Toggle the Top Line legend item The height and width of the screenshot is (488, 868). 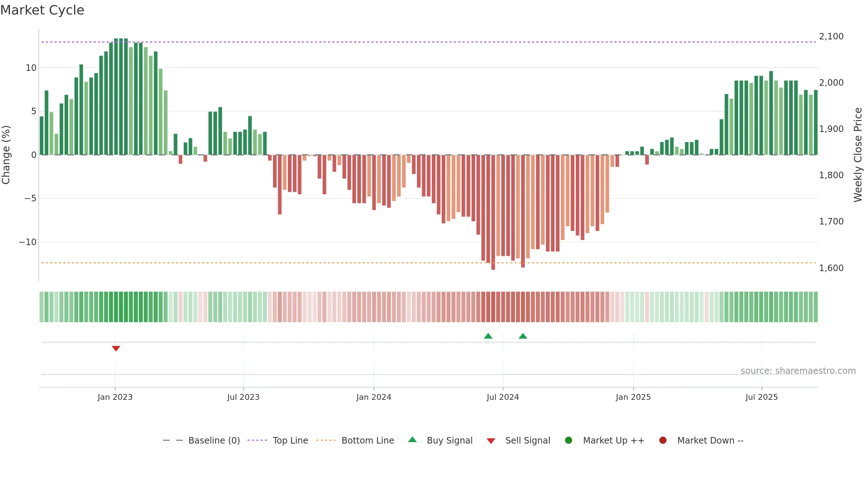pos(277,440)
